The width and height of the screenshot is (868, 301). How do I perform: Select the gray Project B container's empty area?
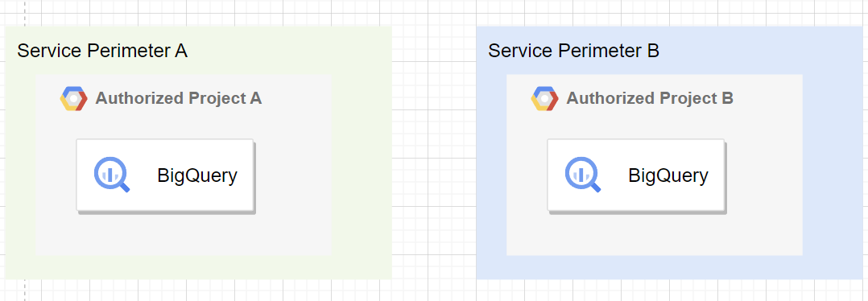[x=655, y=235]
